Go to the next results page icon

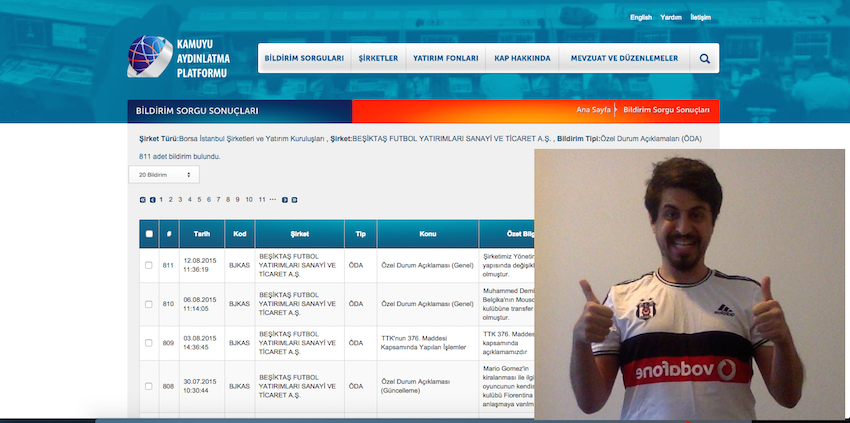tap(285, 200)
